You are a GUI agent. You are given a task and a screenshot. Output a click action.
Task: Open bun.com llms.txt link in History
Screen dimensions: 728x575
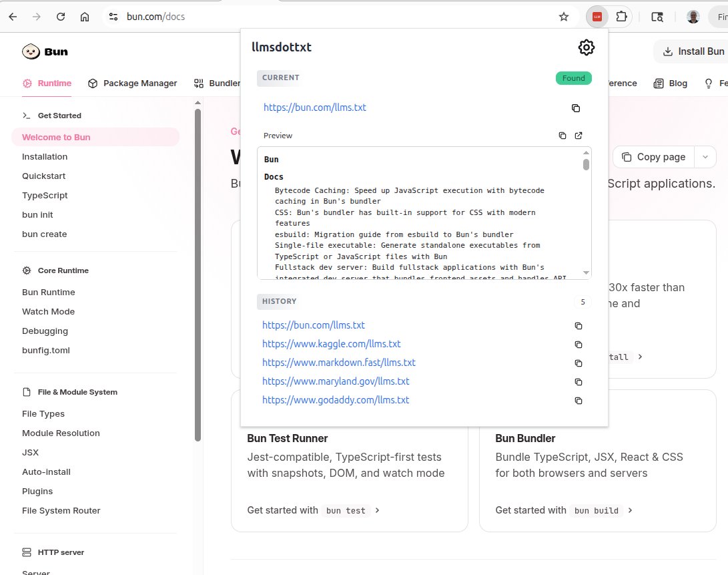314,325
